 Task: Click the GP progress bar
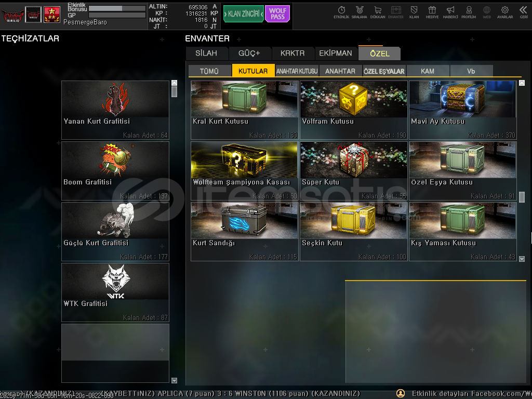[x=117, y=15]
